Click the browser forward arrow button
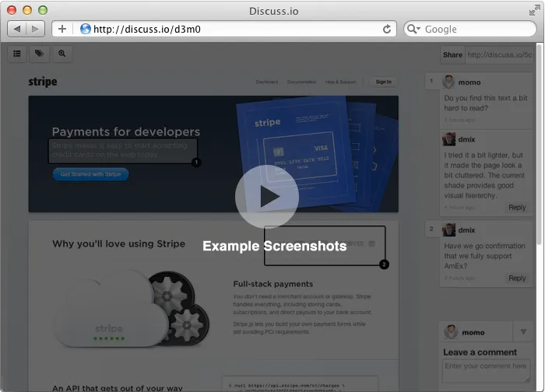This screenshot has height=392, width=545. click(36, 29)
